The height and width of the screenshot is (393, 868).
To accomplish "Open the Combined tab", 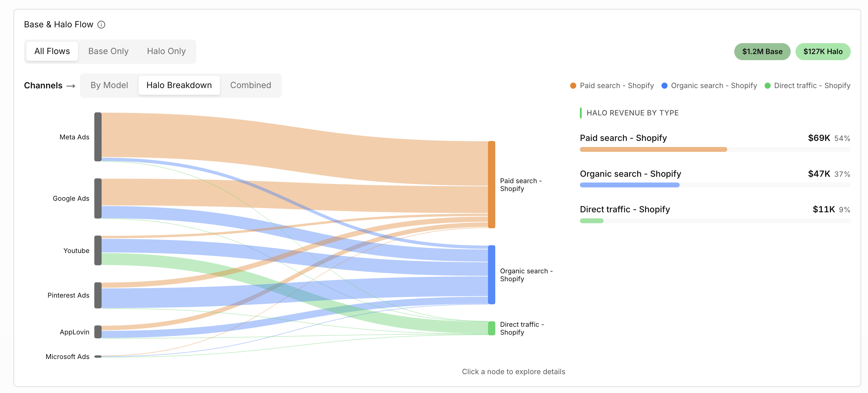I will click(x=250, y=85).
